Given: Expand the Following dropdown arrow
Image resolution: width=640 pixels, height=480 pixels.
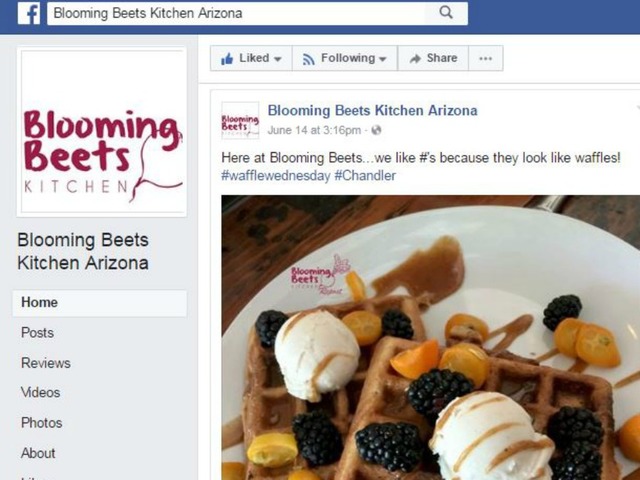Looking at the screenshot, I should tap(383, 59).
